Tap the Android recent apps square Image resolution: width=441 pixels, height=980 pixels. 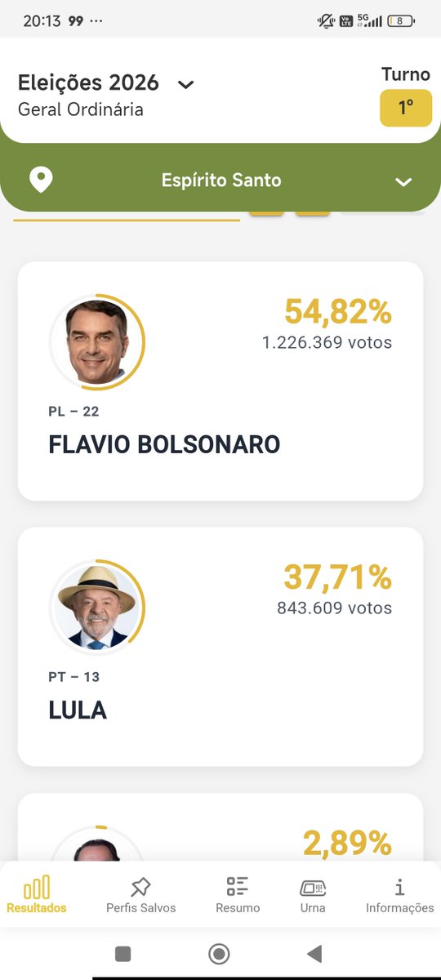click(x=123, y=953)
